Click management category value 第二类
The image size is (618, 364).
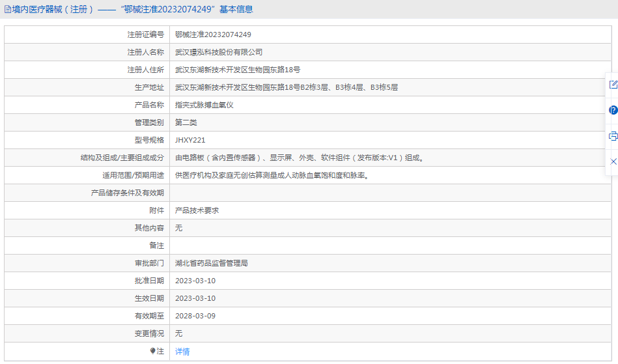(x=186, y=122)
